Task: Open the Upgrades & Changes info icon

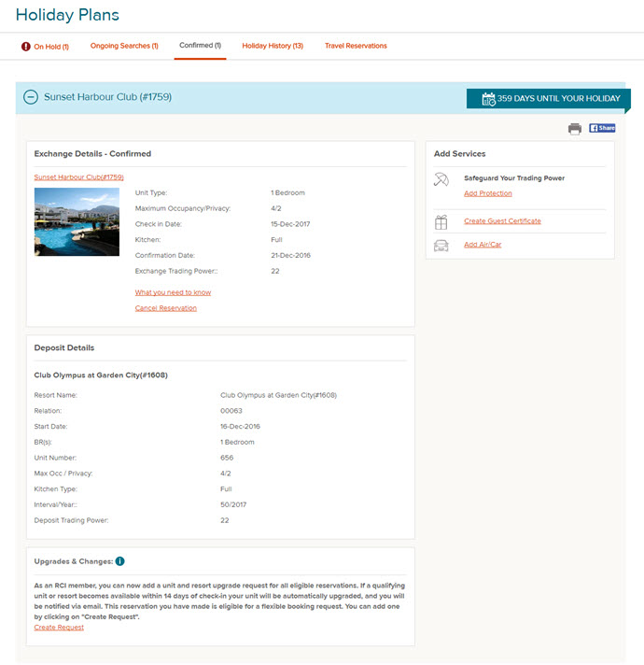Action: pyautogui.click(x=119, y=561)
